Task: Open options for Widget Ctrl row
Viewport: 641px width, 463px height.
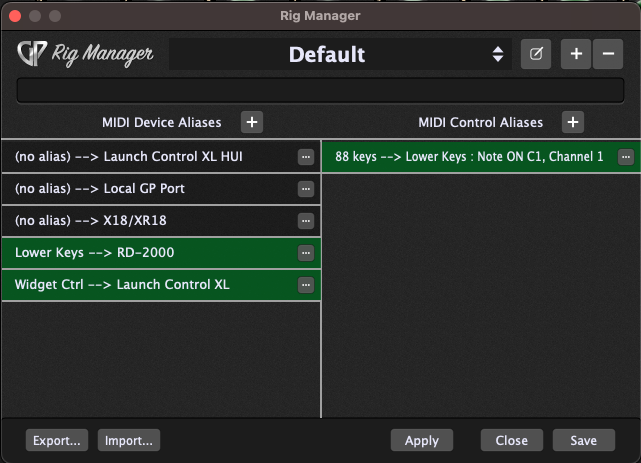Action: point(306,285)
